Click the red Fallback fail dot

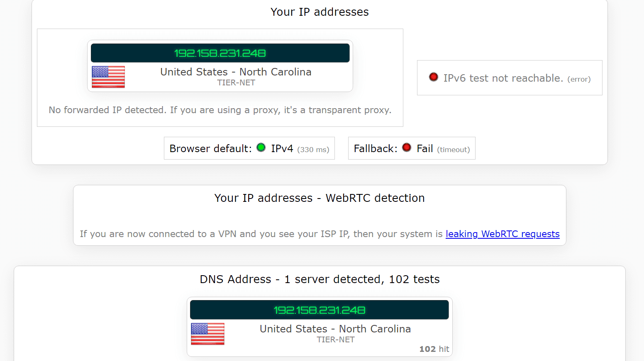point(407,148)
